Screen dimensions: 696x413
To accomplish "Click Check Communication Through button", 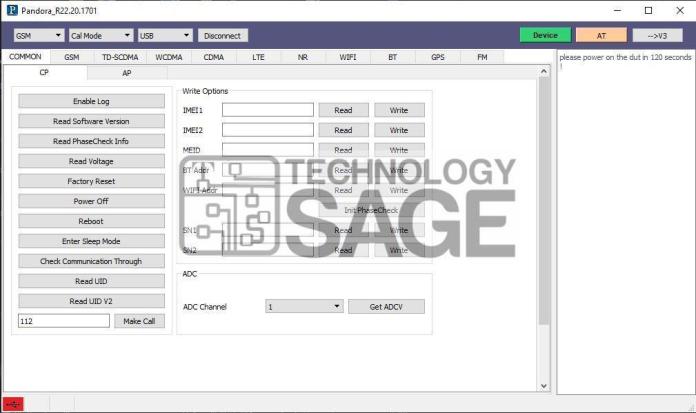I will [x=91, y=261].
